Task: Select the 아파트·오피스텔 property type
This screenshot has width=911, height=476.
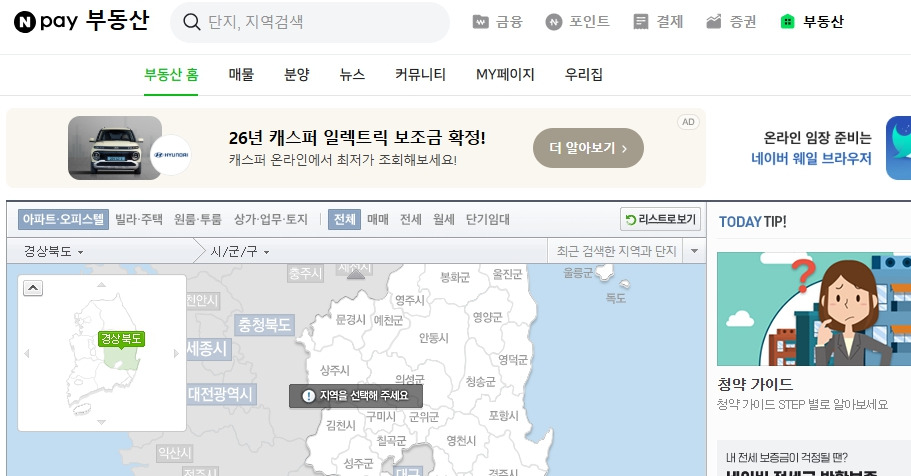Action: [63, 219]
